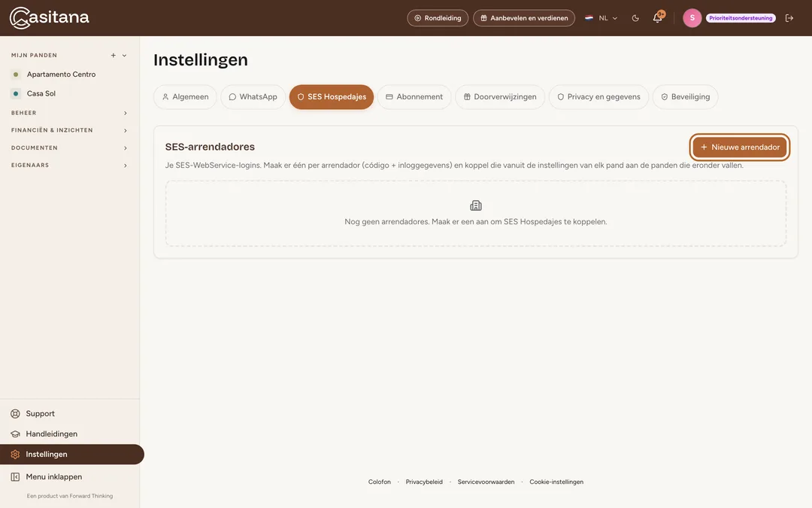Expand Financiën & Inzichten section
This screenshot has width=812, height=508.
pyautogui.click(x=69, y=130)
